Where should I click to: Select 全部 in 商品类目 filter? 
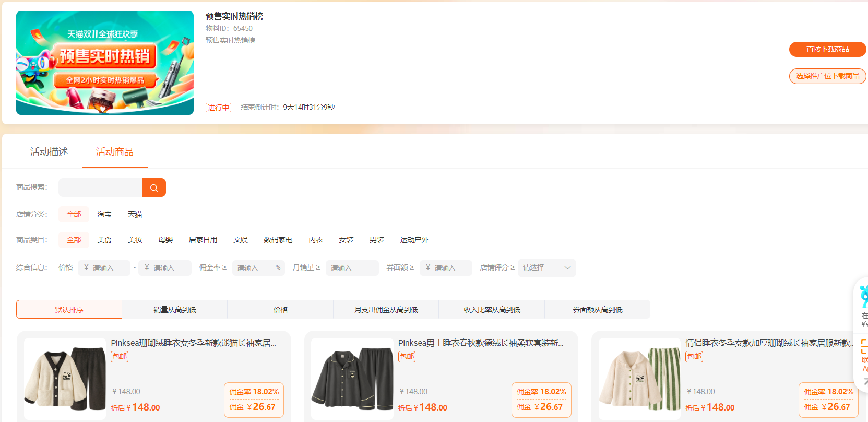tap(74, 240)
